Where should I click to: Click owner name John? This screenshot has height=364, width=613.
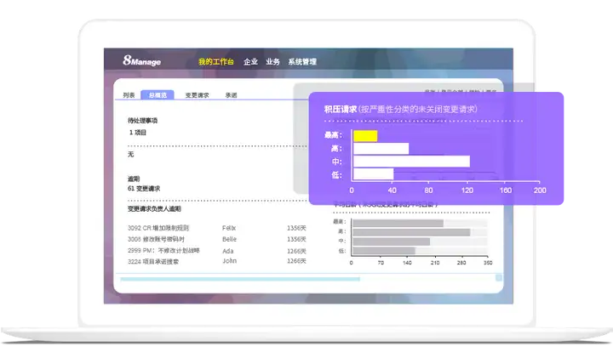[230, 260]
